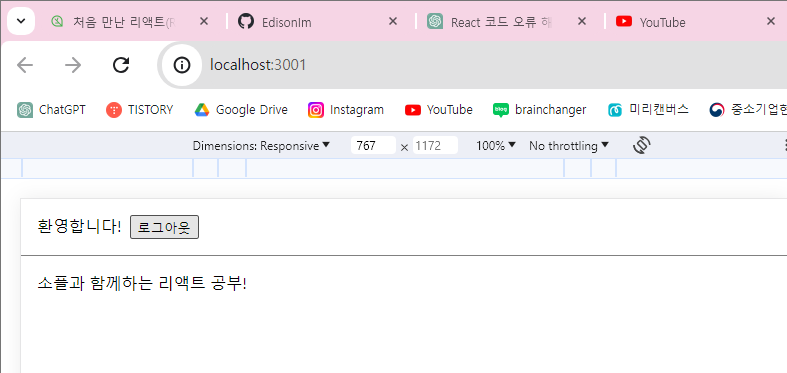Close the EdisonIm tab
This screenshot has width=787, height=373.
coord(393,21)
